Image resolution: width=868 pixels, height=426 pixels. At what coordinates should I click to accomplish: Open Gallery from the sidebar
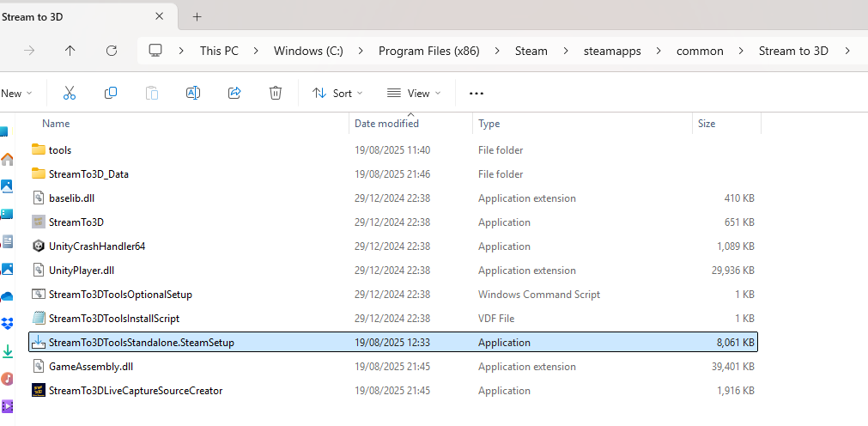pos(7,186)
